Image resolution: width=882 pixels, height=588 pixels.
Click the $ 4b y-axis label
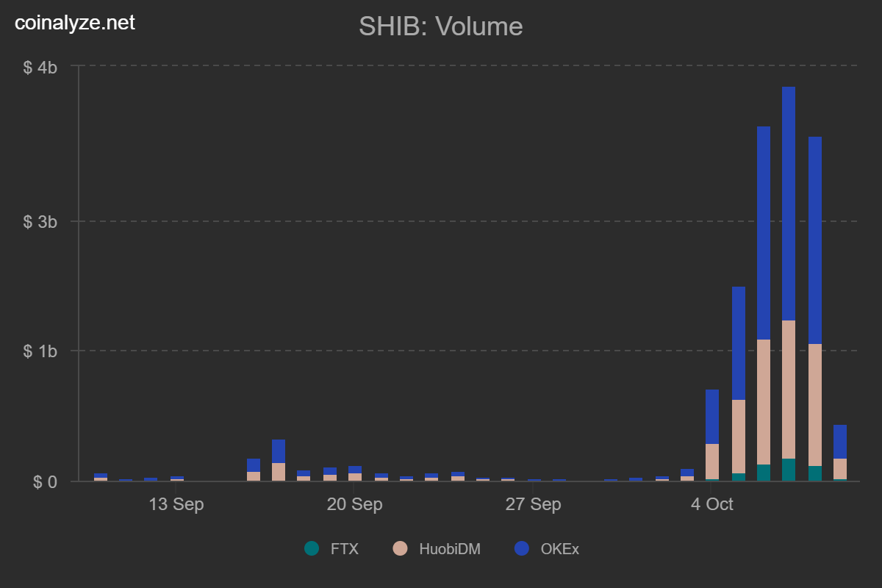40,67
